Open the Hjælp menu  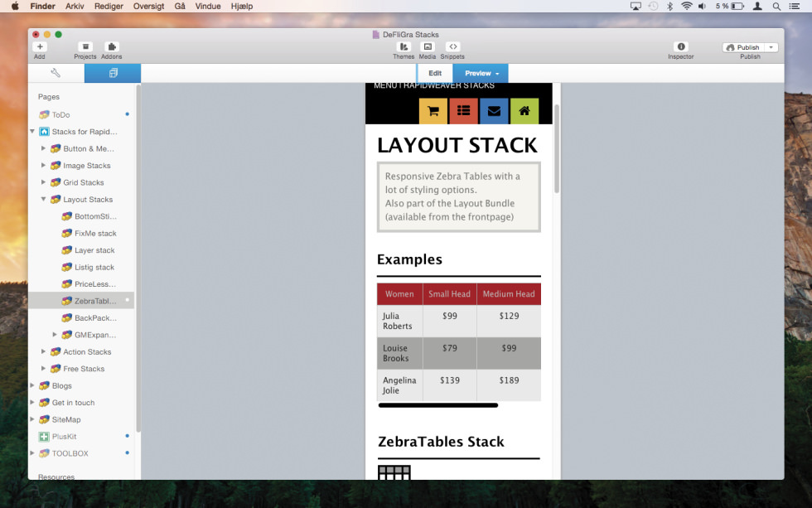pyautogui.click(x=242, y=6)
